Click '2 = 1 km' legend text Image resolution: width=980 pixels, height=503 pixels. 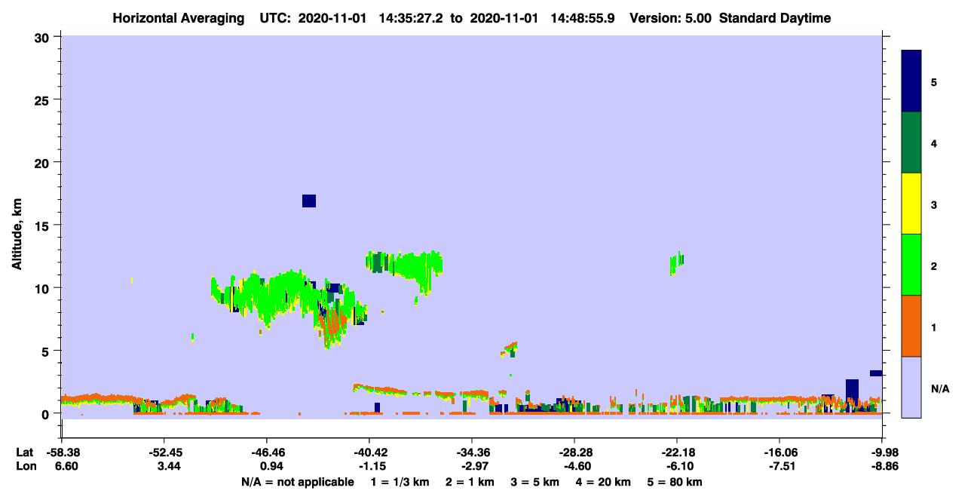pos(470,482)
